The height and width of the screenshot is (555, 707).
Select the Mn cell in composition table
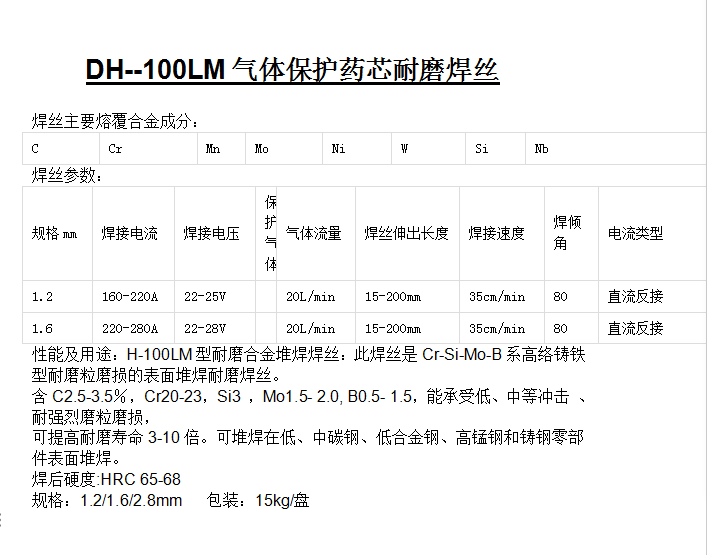(221, 149)
